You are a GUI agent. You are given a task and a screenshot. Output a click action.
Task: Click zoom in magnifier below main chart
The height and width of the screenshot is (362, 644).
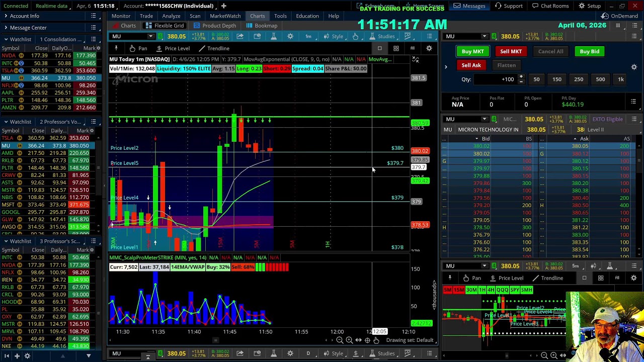[349, 340]
